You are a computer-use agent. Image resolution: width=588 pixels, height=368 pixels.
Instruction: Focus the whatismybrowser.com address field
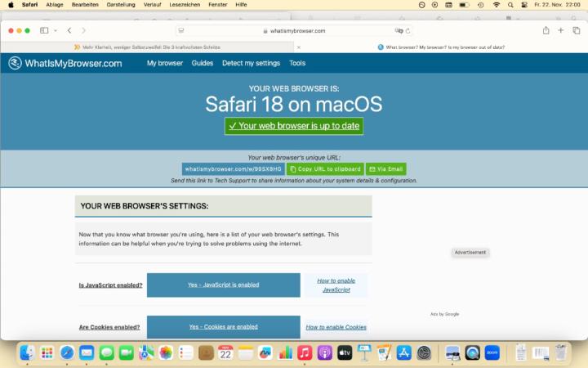coord(294,31)
